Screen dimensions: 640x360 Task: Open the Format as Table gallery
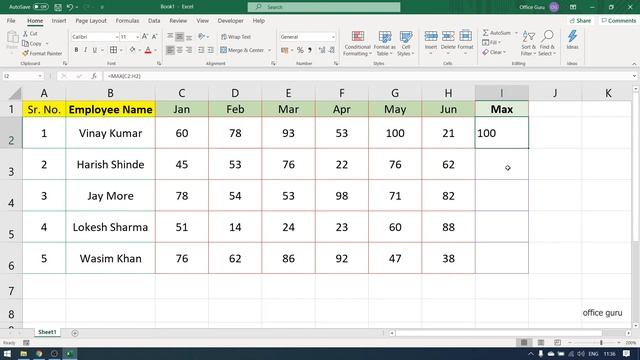point(384,43)
